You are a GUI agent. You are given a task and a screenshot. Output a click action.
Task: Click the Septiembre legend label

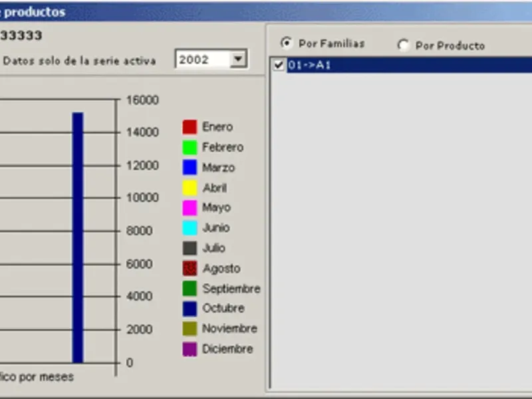(231, 289)
